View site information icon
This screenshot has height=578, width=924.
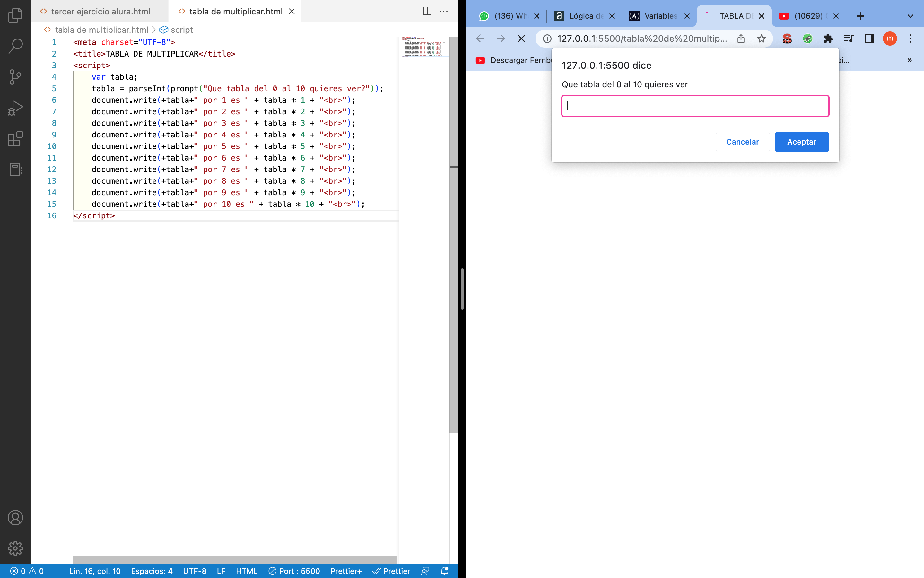(547, 39)
